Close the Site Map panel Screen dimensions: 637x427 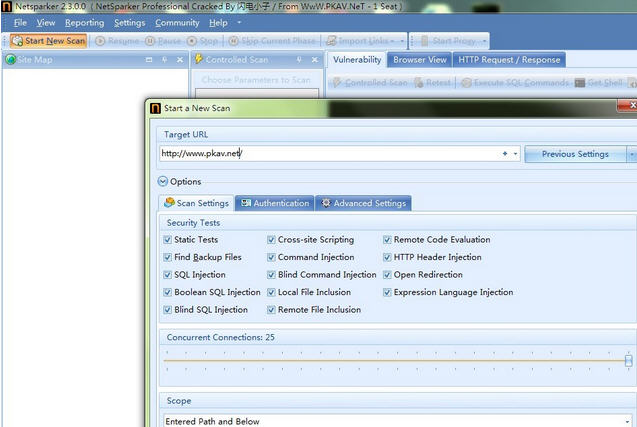180,60
